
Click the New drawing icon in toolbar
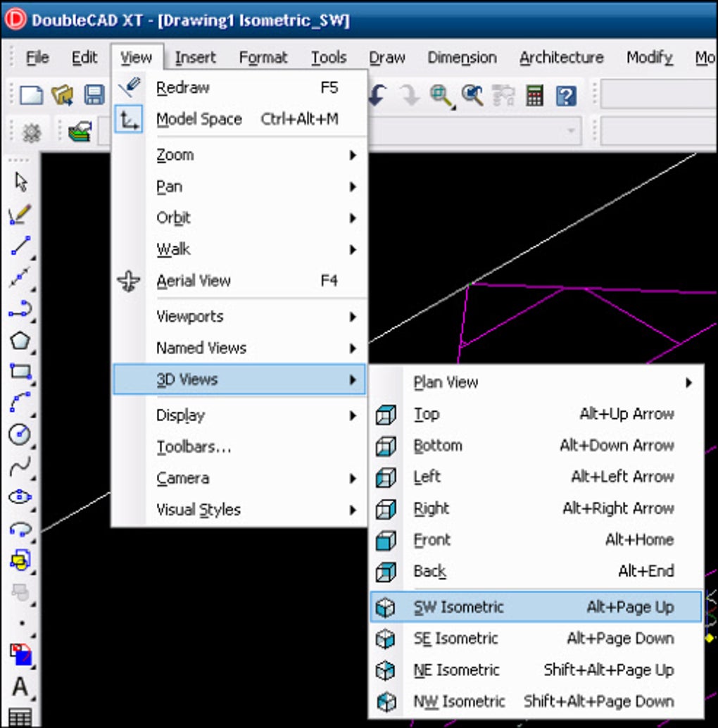click(31, 96)
